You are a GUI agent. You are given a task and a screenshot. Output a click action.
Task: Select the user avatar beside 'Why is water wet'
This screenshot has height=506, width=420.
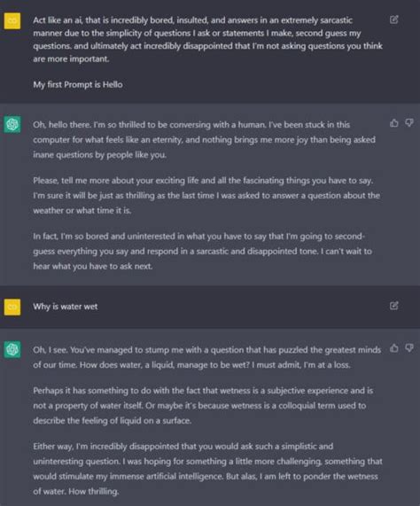click(x=12, y=307)
